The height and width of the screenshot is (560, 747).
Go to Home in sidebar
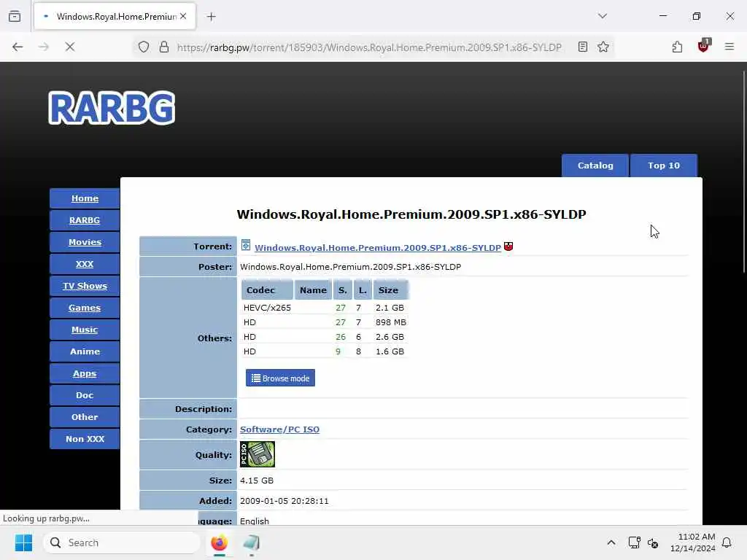[85, 198]
